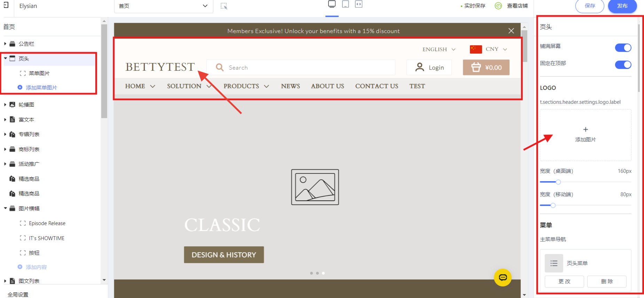Click the element selection inspector icon
The height and width of the screenshot is (298, 644).
point(224,6)
